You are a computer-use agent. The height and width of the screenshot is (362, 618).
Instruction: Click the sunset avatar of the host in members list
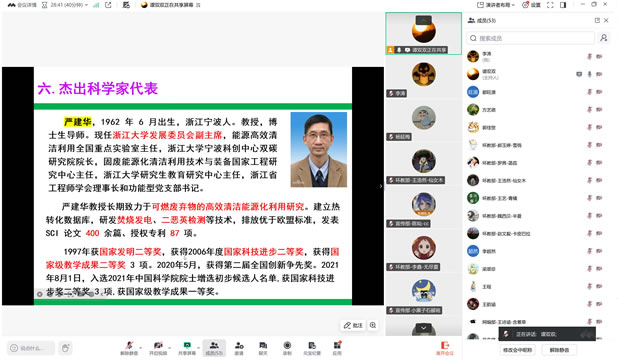473,74
